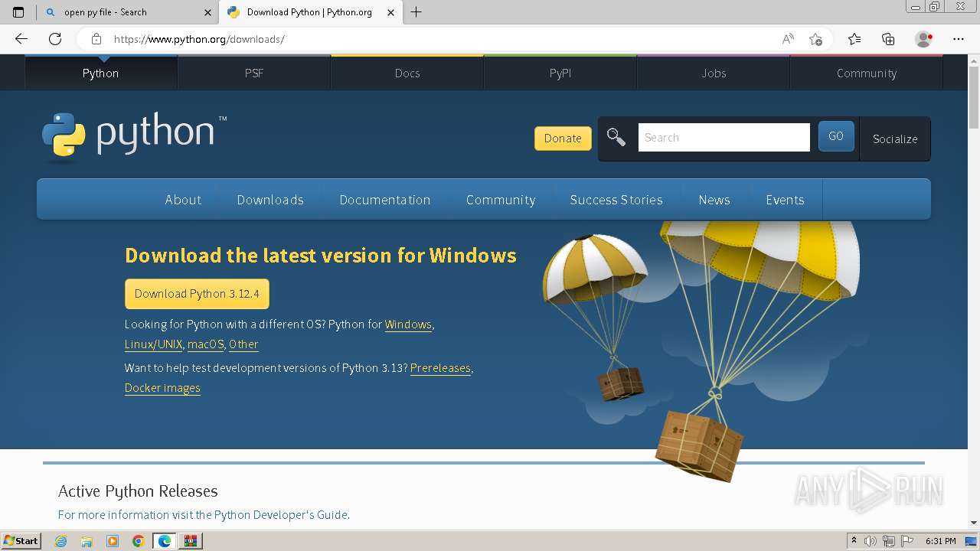Open the Community navigation menu item
Image resolution: width=980 pixels, height=551 pixels.
[x=501, y=200]
